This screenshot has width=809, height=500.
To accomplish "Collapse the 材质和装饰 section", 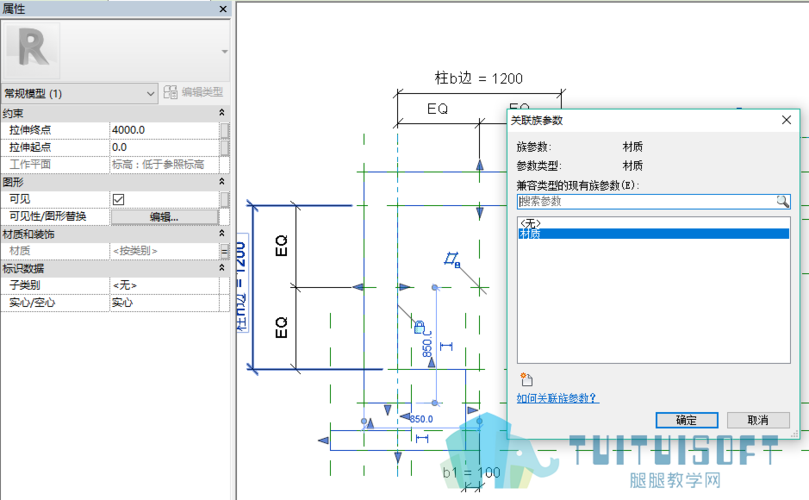I will point(222,234).
